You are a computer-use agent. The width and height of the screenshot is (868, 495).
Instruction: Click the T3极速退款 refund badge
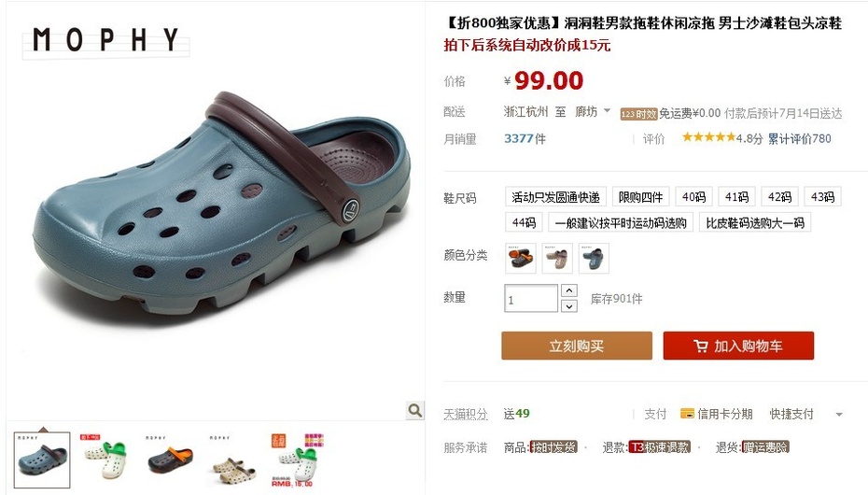(659, 446)
